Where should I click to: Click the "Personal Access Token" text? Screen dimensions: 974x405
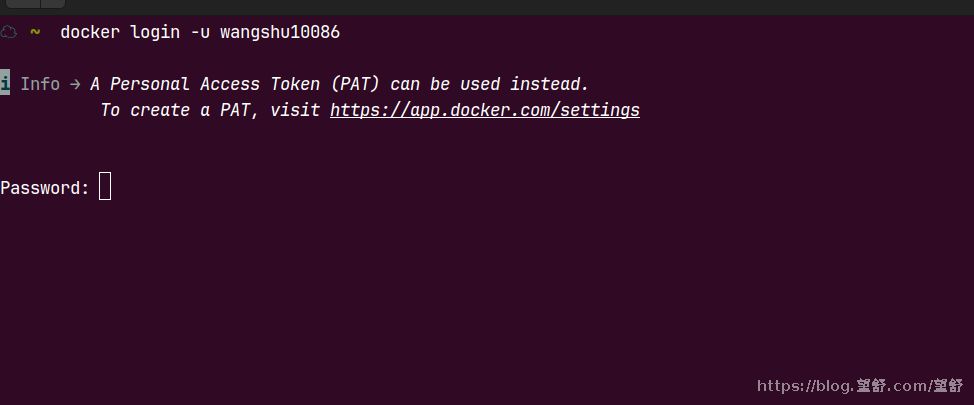click(216, 84)
